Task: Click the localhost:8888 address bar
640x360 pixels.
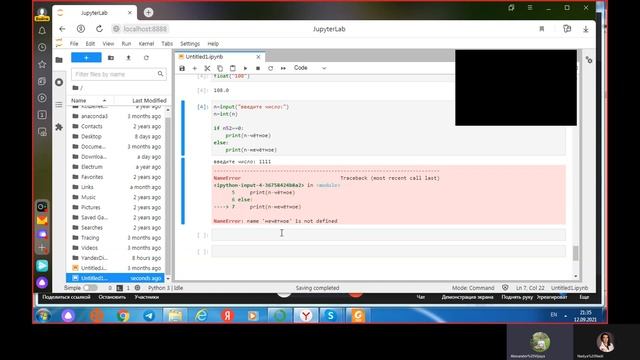Action: pos(140,29)
